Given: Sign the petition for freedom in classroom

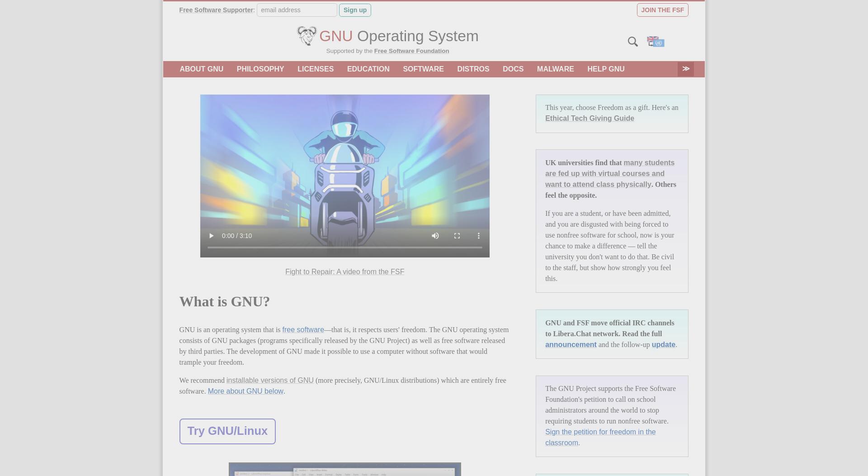Looking at the screenshot, I should coord(600,438).
